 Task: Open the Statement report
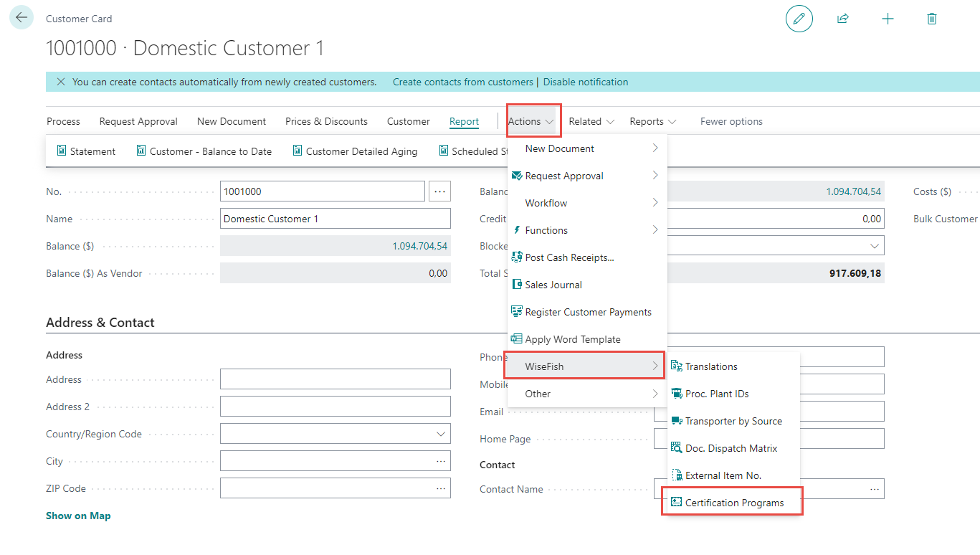86,151
